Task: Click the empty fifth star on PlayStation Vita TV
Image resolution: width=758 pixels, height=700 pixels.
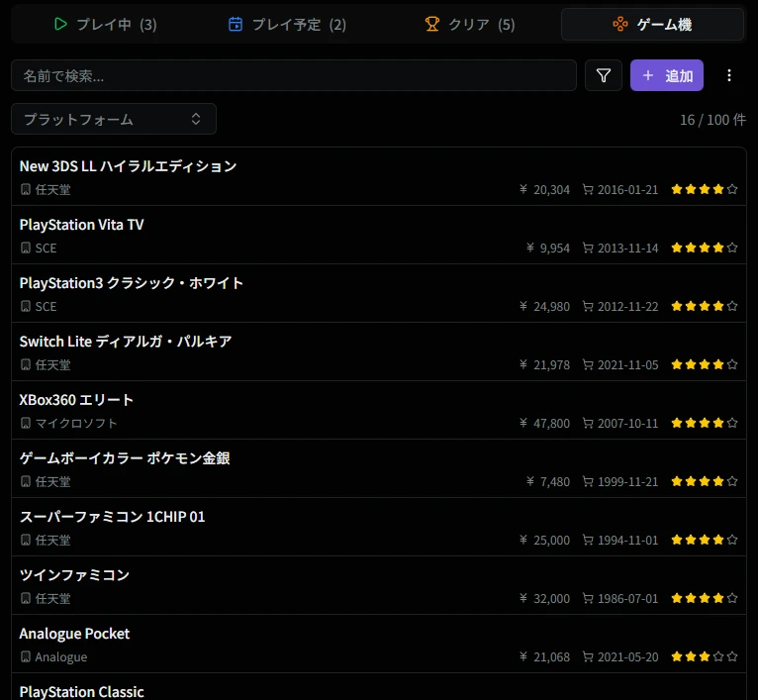Action: [x=732, y=248]
